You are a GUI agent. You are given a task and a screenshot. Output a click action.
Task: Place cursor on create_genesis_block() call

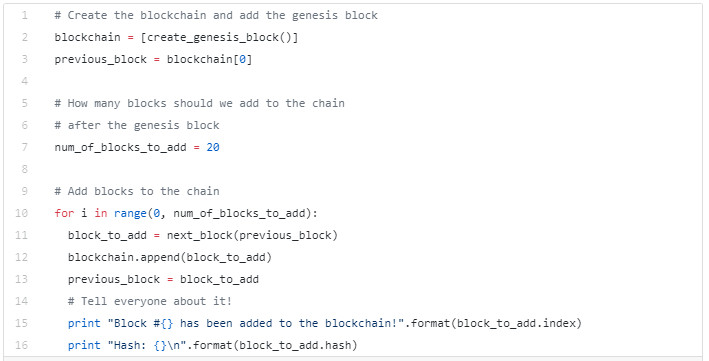(219, 38)
